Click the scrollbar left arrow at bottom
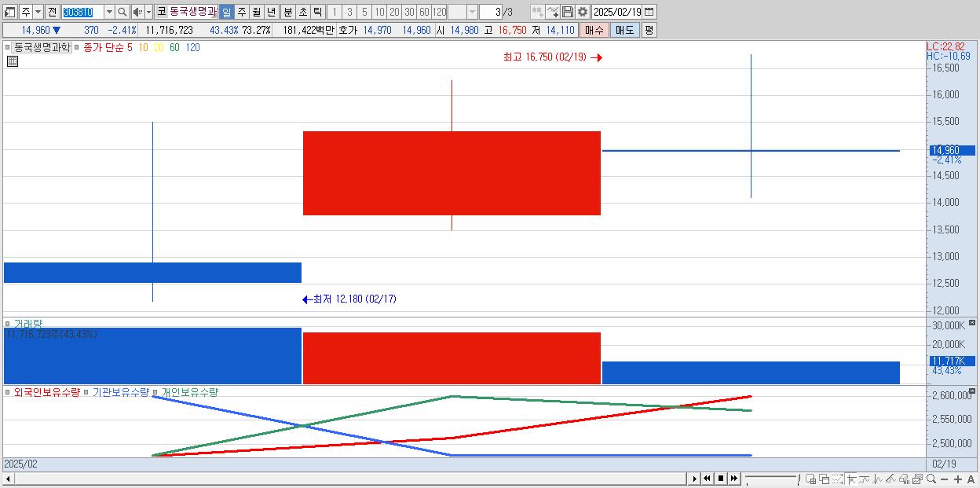 (x=8, y=479)
